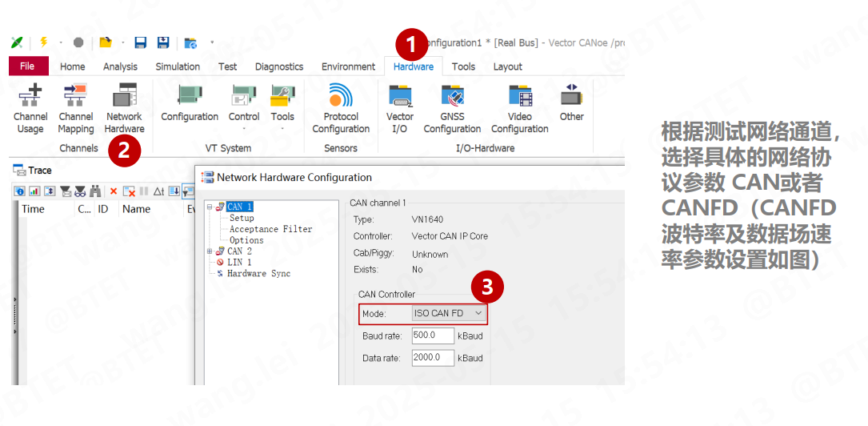Click the lightning bolt Start measurement icon
Viewport: 868px width, 426px height.
pyautogui.click(x=43, y=42)
